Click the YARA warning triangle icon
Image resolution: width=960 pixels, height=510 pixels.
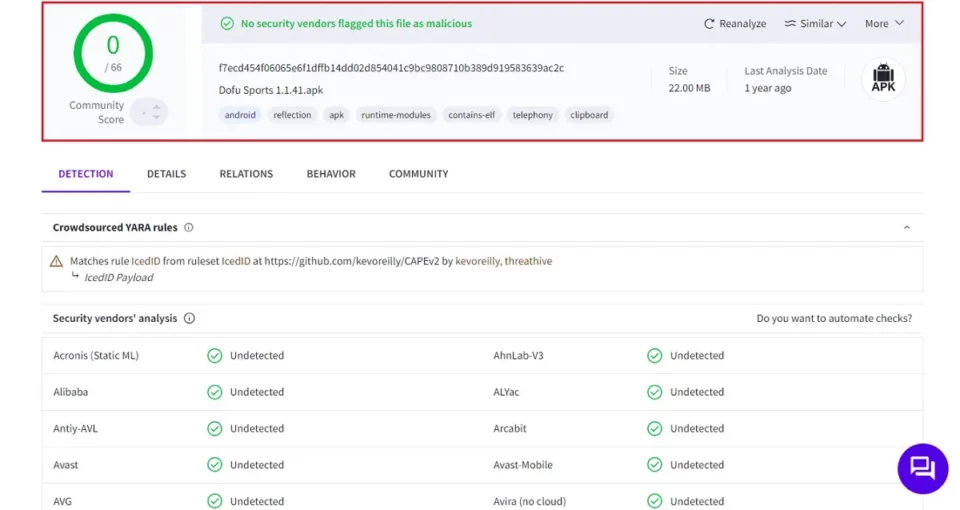pos(56,261)
